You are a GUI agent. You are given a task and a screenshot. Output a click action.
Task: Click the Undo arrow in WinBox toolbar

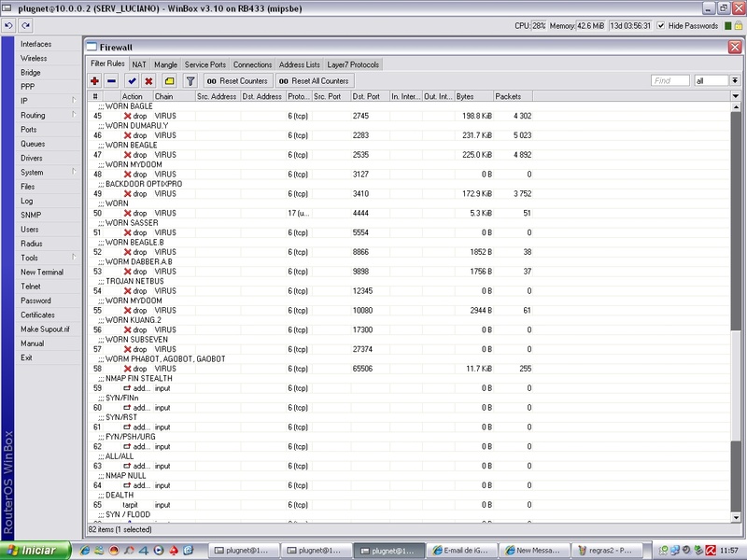point(7,25)
